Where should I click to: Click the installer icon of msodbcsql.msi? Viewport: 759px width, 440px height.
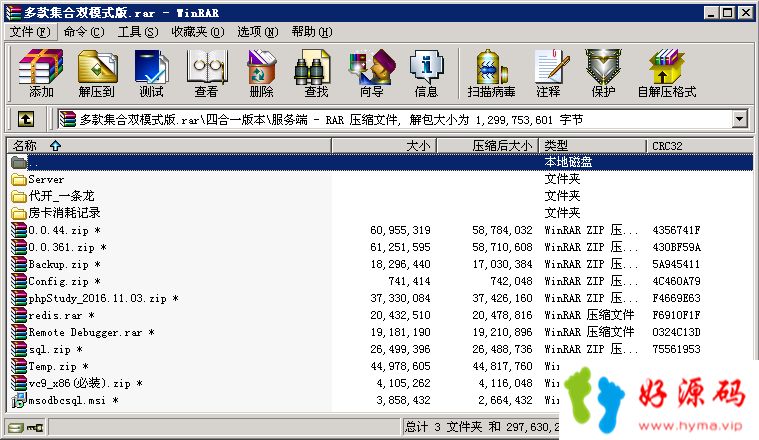[x=19, y=400]
